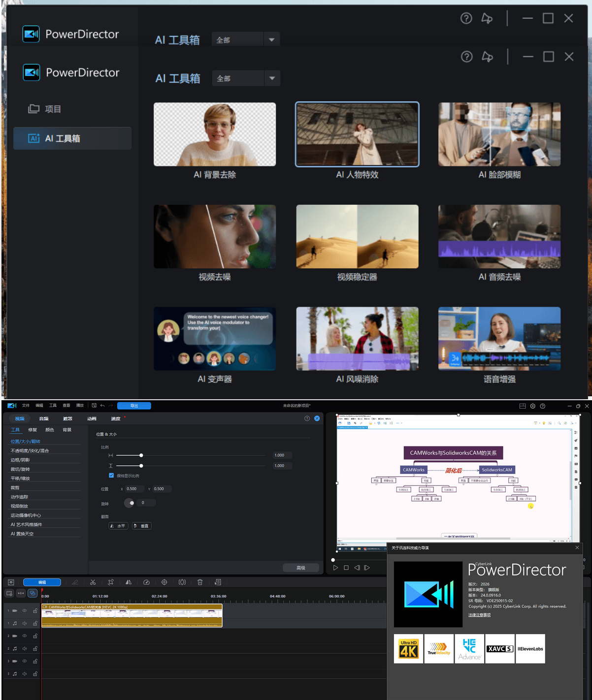Switch to the 遮罩 tab

[x=67, y=418]
